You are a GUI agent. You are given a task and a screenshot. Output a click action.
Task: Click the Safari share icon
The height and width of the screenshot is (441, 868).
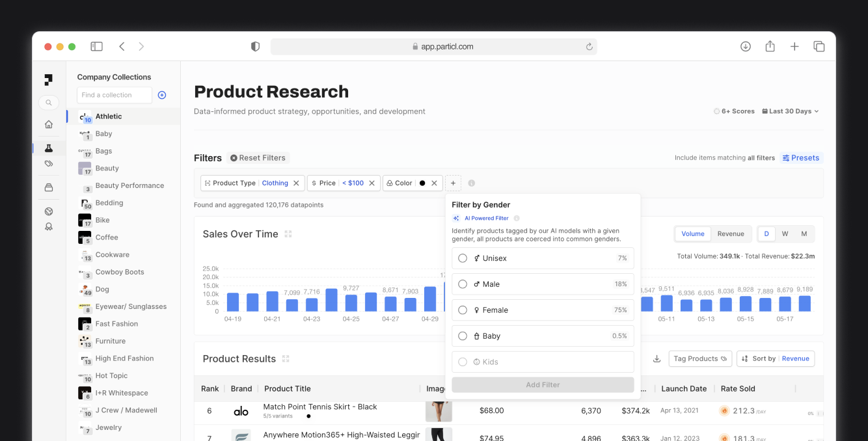pos(770,46)
